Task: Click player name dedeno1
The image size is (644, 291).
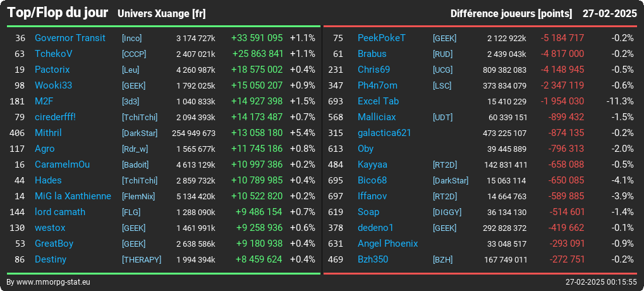Action: tap(375, 228)
